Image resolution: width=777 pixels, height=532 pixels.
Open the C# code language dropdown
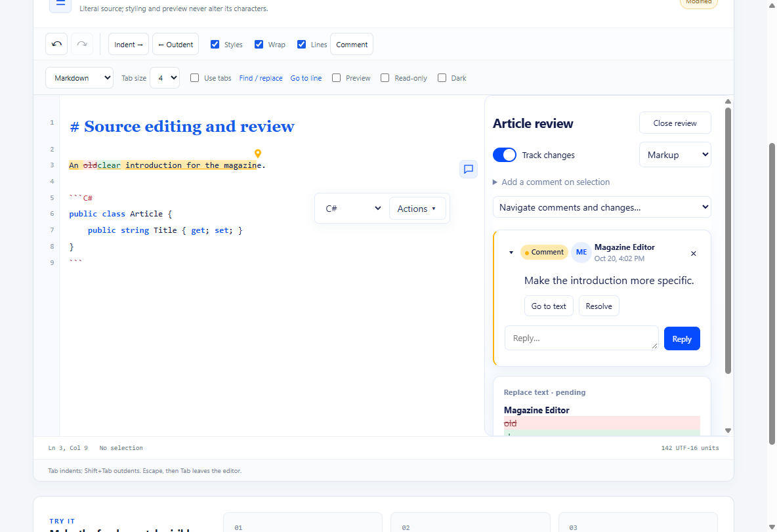tap(353, 209)
